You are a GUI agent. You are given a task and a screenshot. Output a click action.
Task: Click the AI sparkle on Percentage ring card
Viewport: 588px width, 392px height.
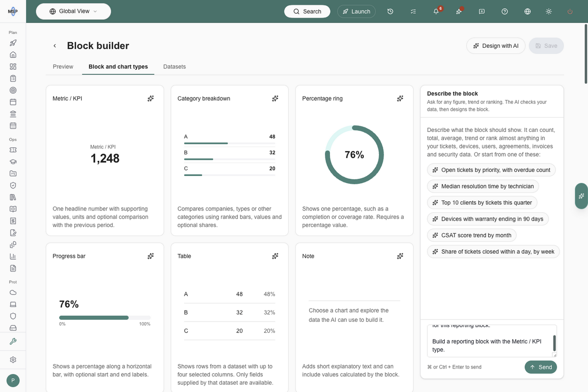(400, 98)
